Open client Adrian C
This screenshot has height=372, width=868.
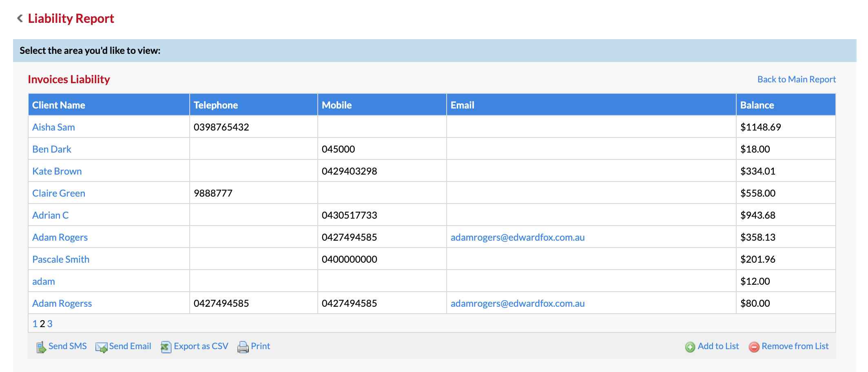[51, 215]
